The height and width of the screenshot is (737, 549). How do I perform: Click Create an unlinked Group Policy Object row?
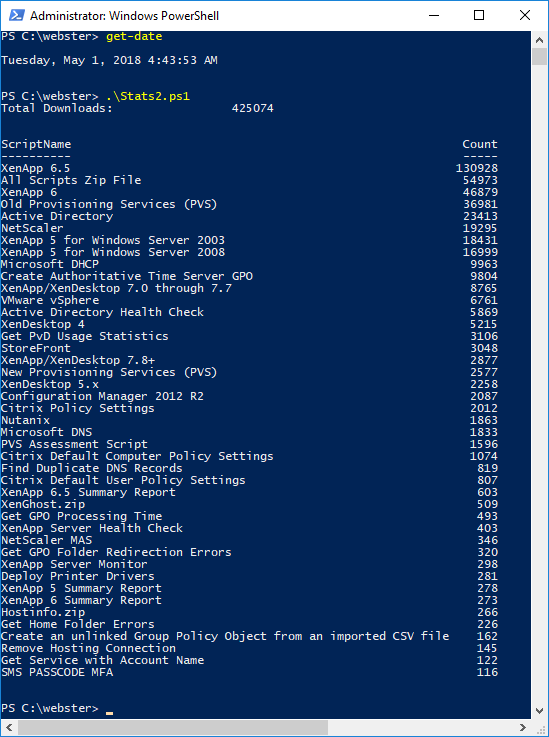[249, 636]
